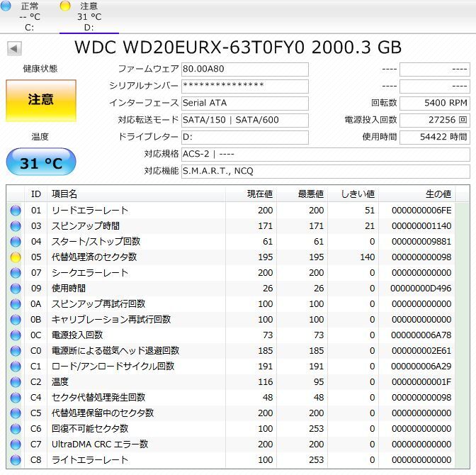Viewport: 476px width, 475px height.
Task: Click the blue status icon of row C5
Action: (16, 413)
